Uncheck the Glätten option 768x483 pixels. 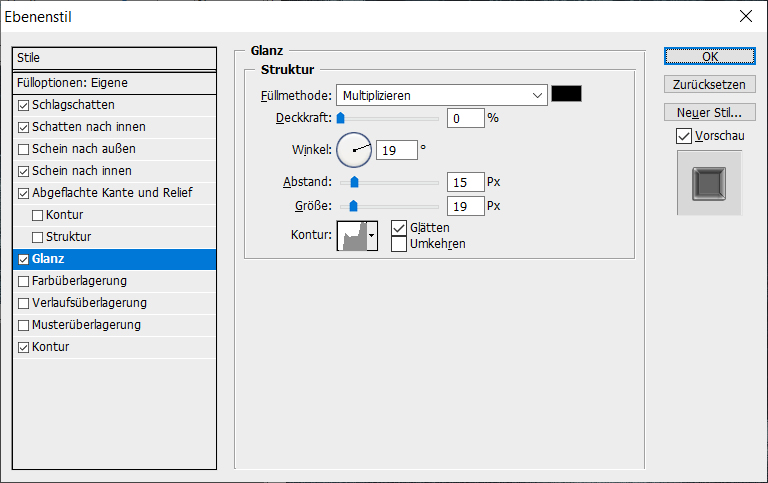(399, 228)
